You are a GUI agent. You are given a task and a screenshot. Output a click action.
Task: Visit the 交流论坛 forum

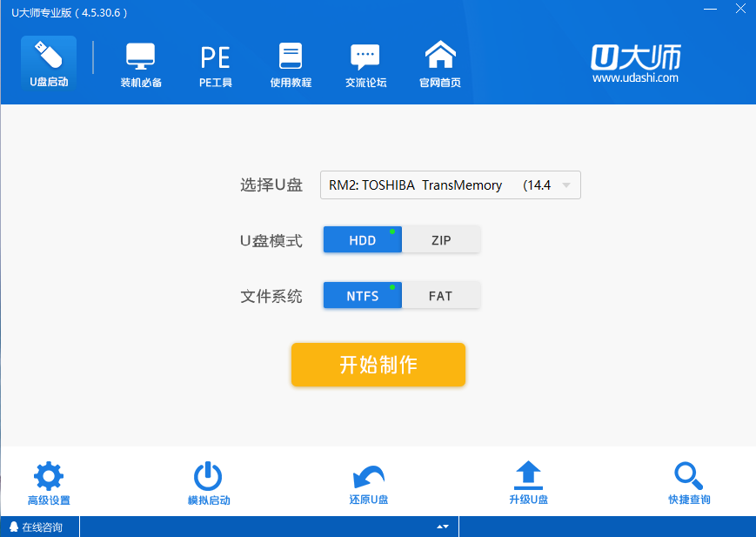point(365,61)
